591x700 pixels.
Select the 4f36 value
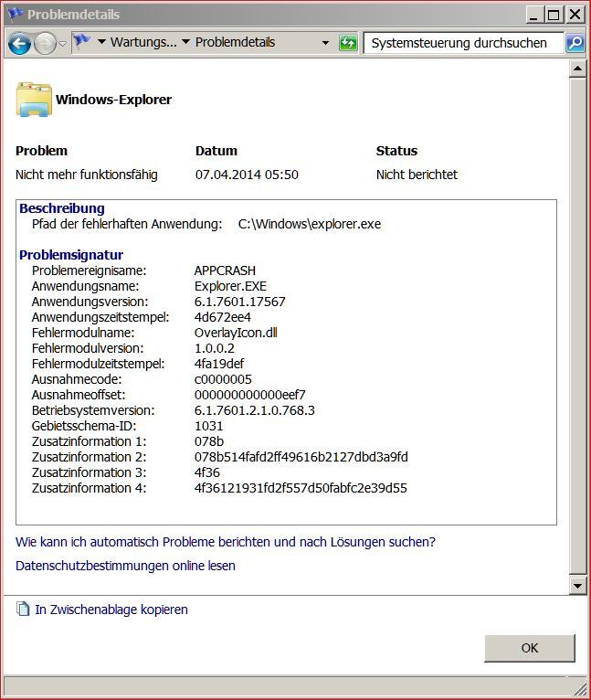207,472
